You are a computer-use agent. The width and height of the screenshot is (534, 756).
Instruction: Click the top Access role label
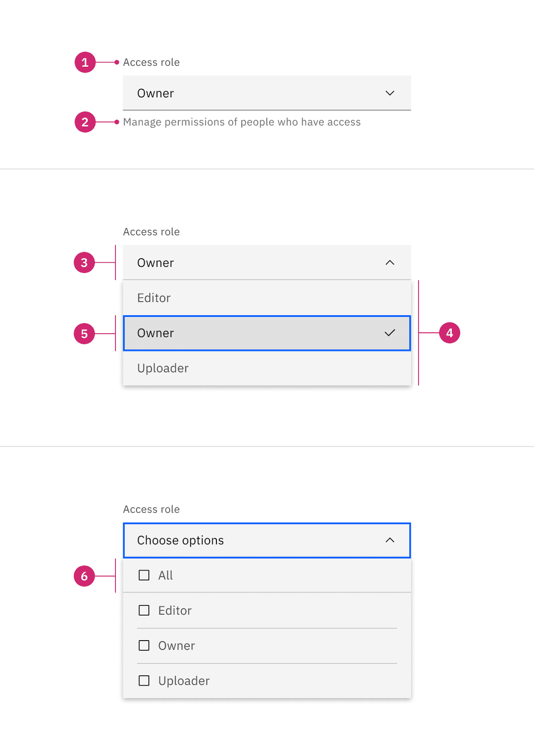click(151, 62)
